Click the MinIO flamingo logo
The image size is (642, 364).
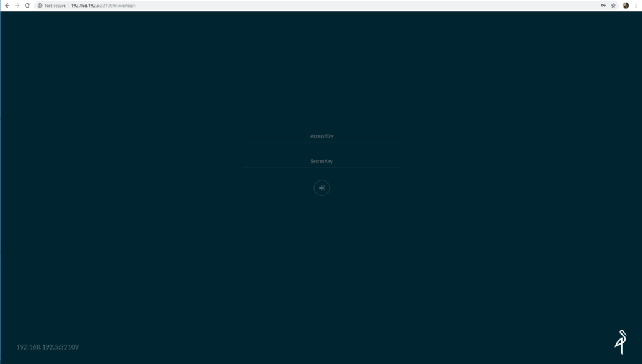(621, 342)
